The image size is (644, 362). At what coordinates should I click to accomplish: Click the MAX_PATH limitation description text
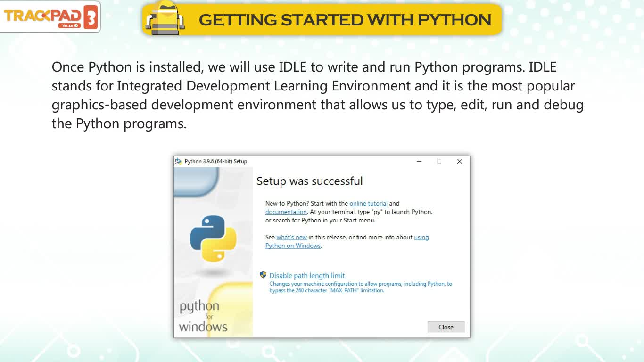coord(361,287)
